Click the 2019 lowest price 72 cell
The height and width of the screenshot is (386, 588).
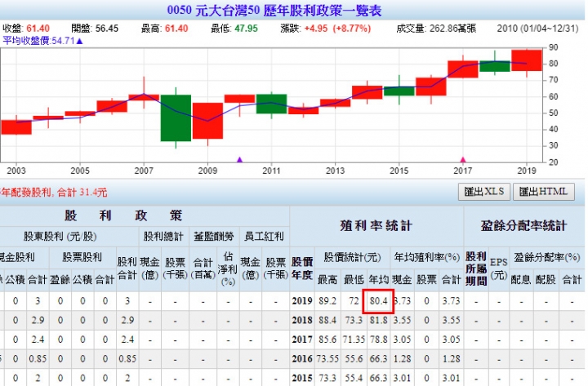pyautogui.click(x=354, y=301)
